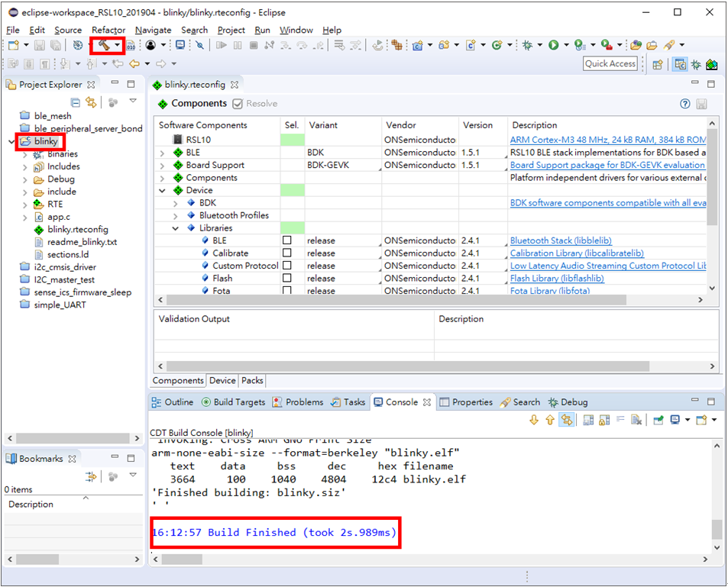Screen dimensions: 728x587
Task: Open the Bluetooth Stack (libblelib) link
Action: [560, 240]
